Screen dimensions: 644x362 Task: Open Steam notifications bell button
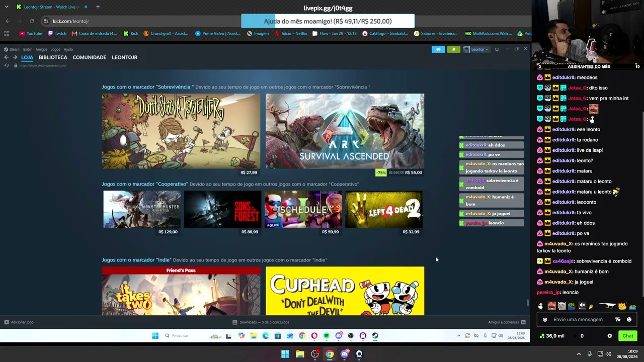[x=453, y=49]
